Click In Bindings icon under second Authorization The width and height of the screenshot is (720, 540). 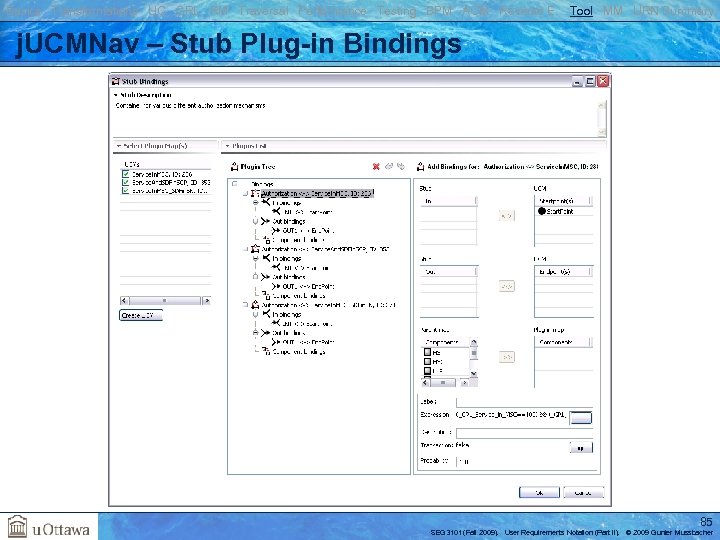266,258
